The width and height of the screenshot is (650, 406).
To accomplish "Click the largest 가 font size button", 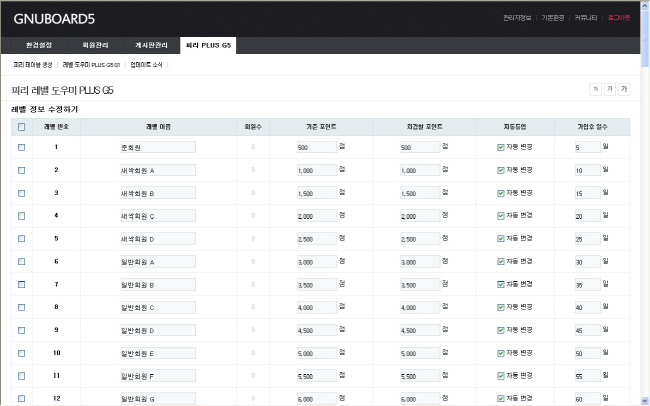I will point(625,89).
